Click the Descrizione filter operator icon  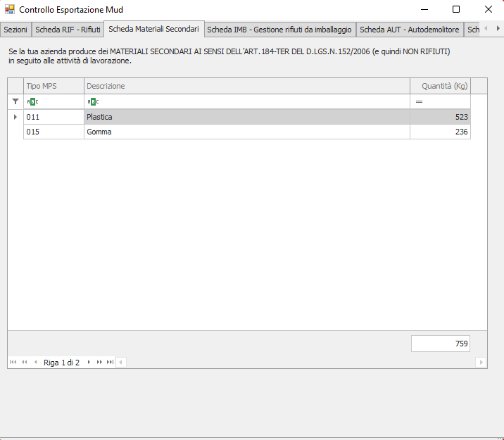tap(93, 102)
